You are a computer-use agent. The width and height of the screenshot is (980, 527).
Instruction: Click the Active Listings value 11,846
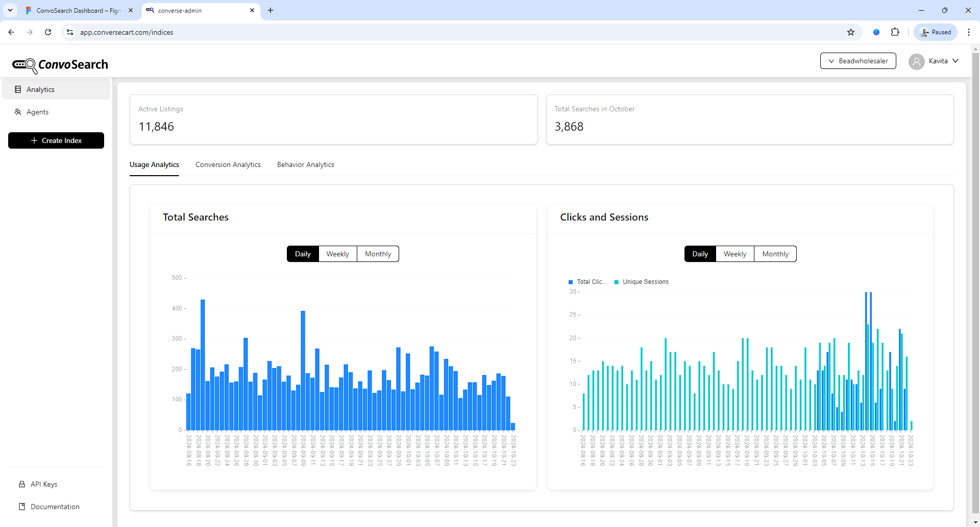tap(156, 127)
